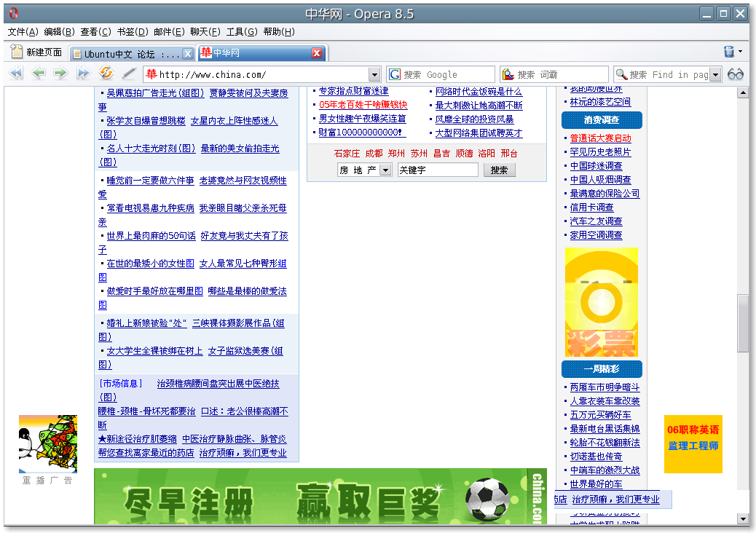The image size is (756, 533).
Task: Reload the page with the reload icon
Action: [106, 74]
